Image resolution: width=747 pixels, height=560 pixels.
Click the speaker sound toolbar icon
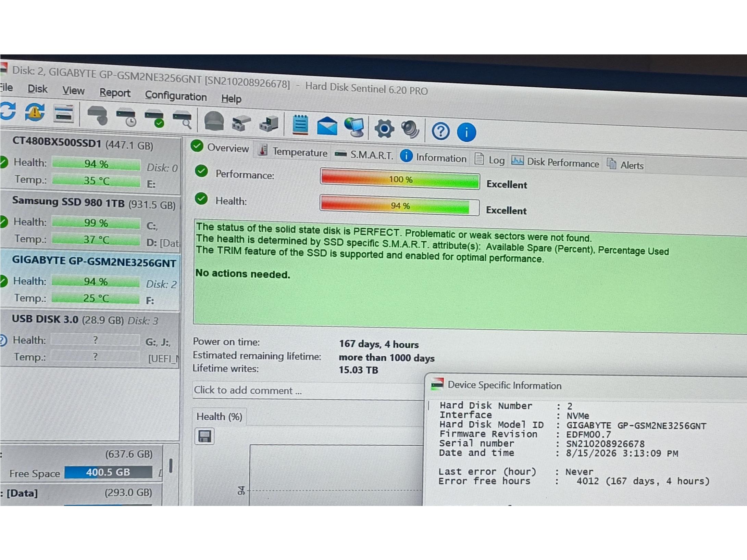point(410,130)
